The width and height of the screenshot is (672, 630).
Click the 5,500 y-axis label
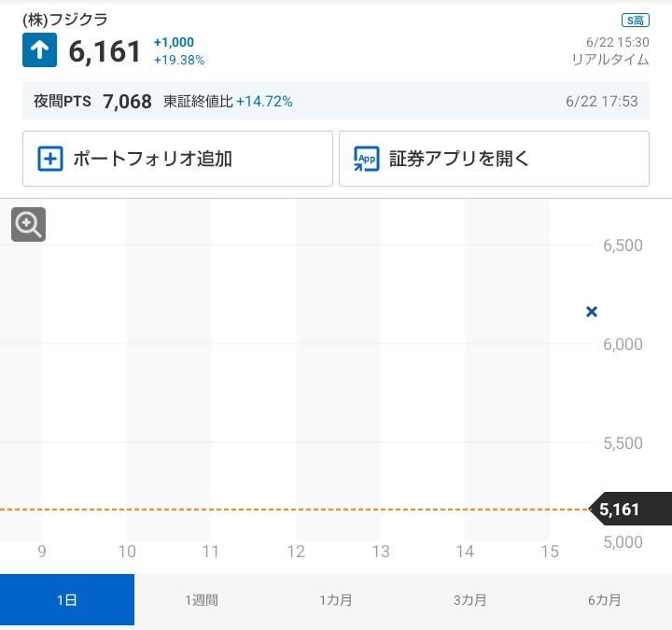pyautogui.click(x=623, y=443)
